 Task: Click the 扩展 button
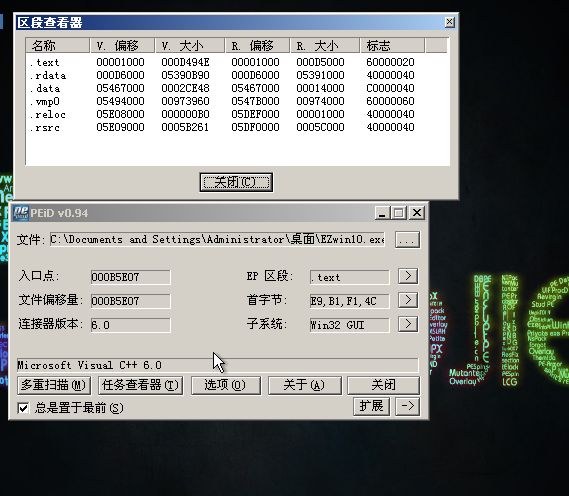pyautogui.click(x=371, y=406)
